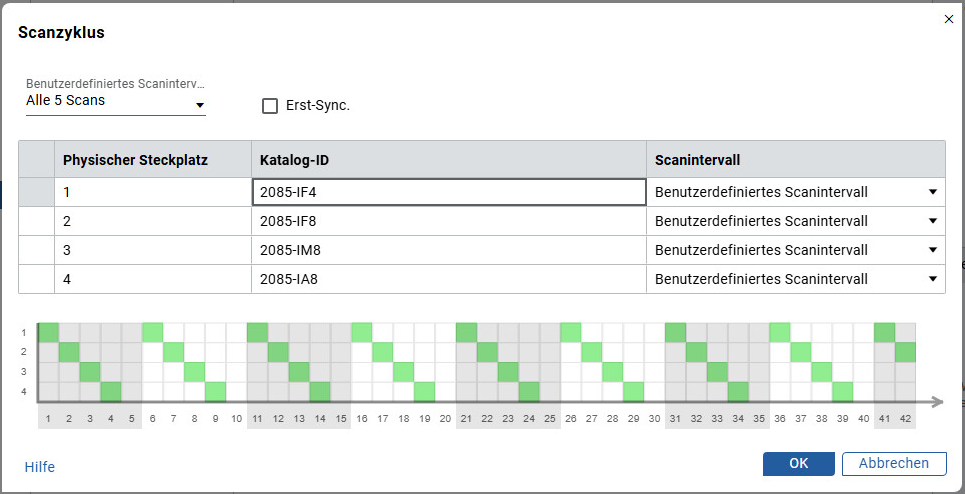Click green scan cell, slot 4, scan 9
This screenshot has width=965, height=494.
pos(215,392)
